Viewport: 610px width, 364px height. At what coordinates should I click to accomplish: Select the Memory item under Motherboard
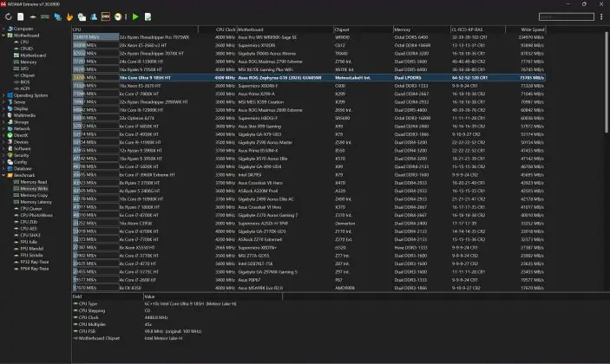[28, 62]
